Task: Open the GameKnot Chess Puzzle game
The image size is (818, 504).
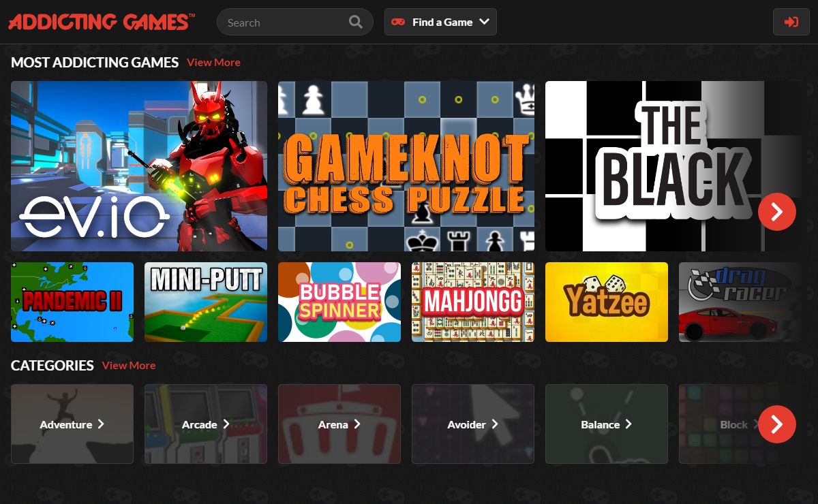Action: click(x=406, y=166)
